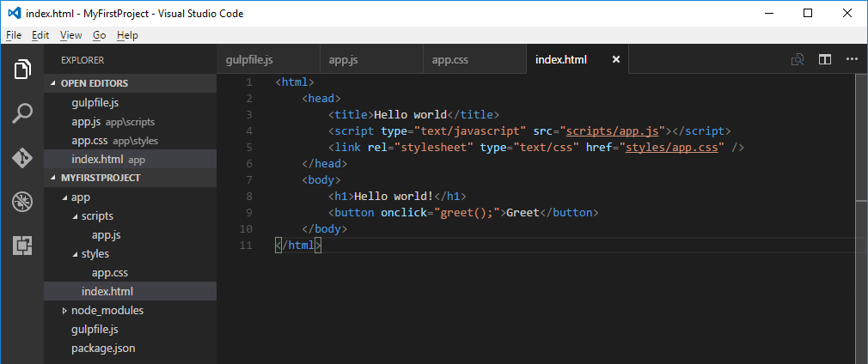Click the Open Preview icon in editor toolbar
This screenshot has height=364, width=868.
click(x=798, y=60)
